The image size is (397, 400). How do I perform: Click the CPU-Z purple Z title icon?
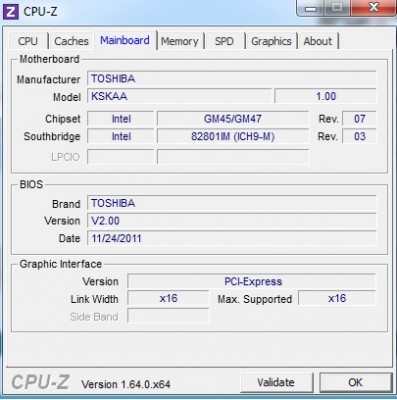10,12
